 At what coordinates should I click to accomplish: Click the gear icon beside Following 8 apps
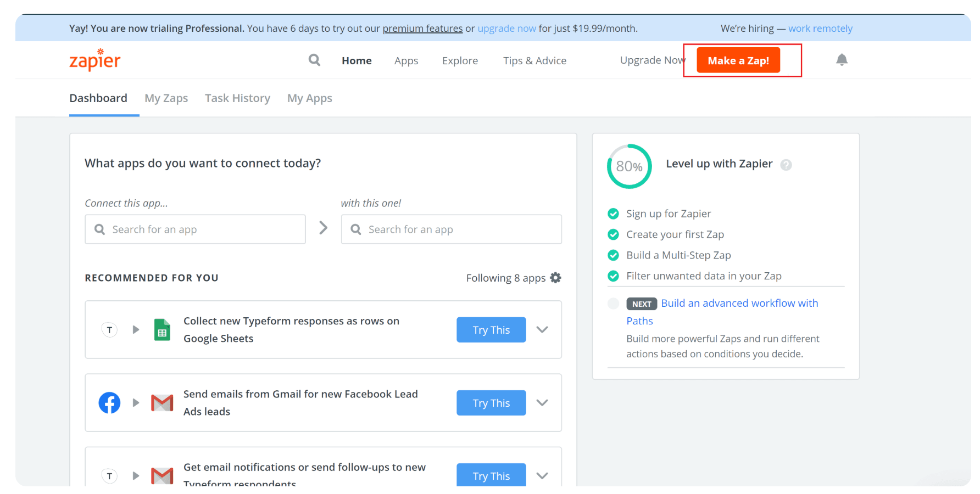556,278
